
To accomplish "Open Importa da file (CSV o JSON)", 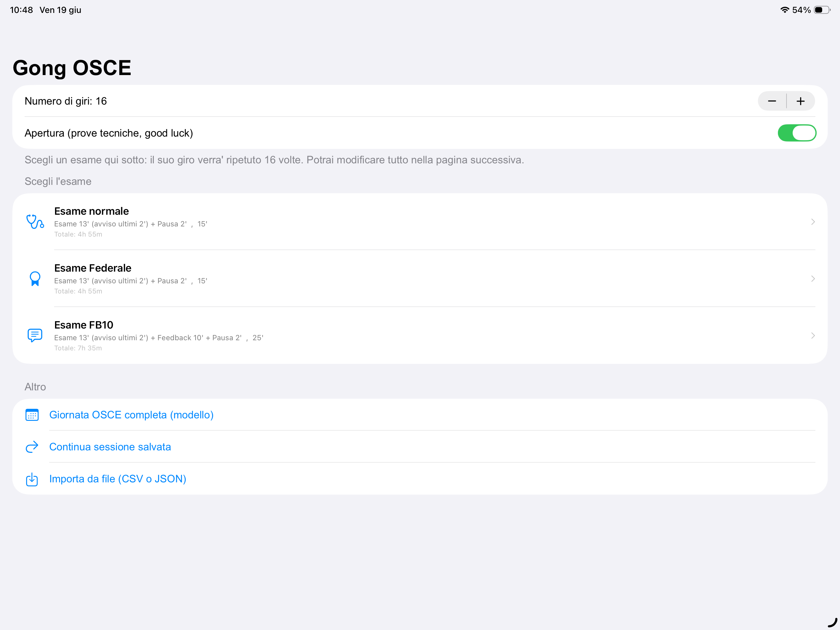I will pos(118,479).
